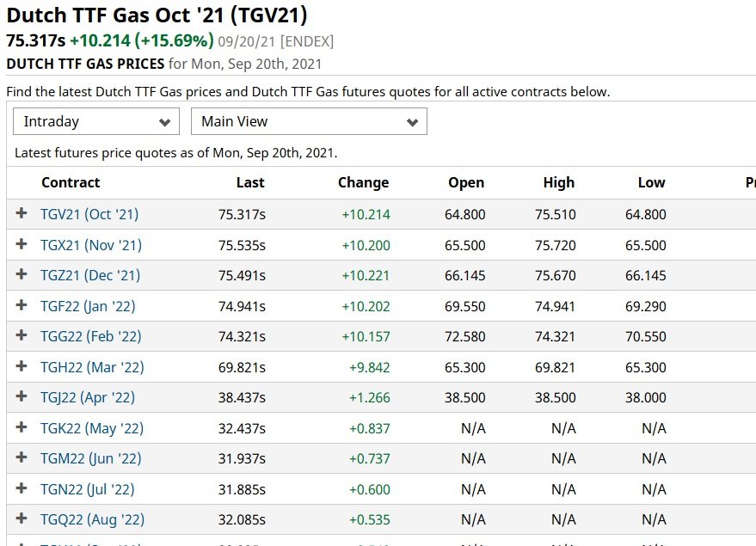
Task: Expand the TGQ22 (Aug '22) row plus icon
Action: pyautogui.click(x=22, y=518)
